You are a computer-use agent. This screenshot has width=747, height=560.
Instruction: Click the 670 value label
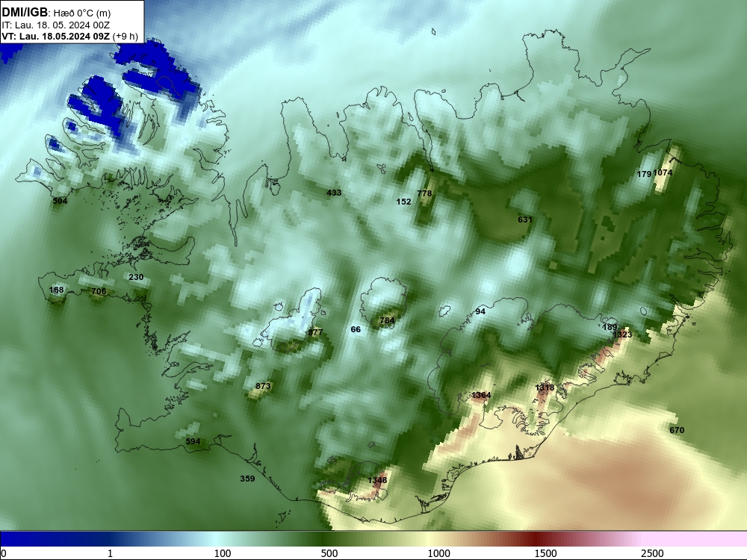[677, 431]
